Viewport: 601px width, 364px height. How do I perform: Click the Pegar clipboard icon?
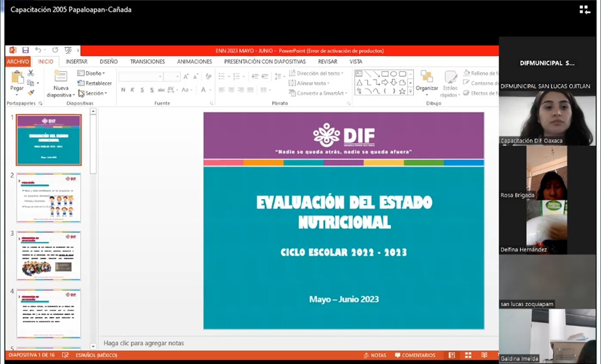(x=17, y=77)
